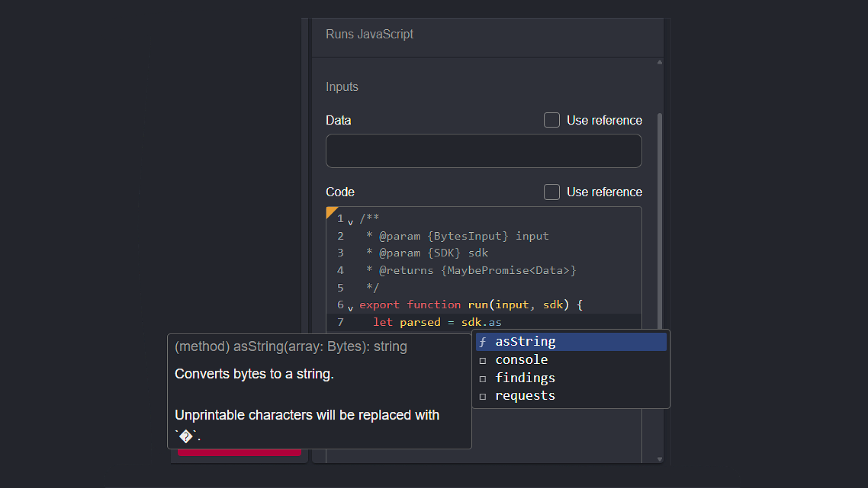Click the square icon beside findings suggestion
The height and width of the screenshot is (488, 868).
tap(483, 378)
